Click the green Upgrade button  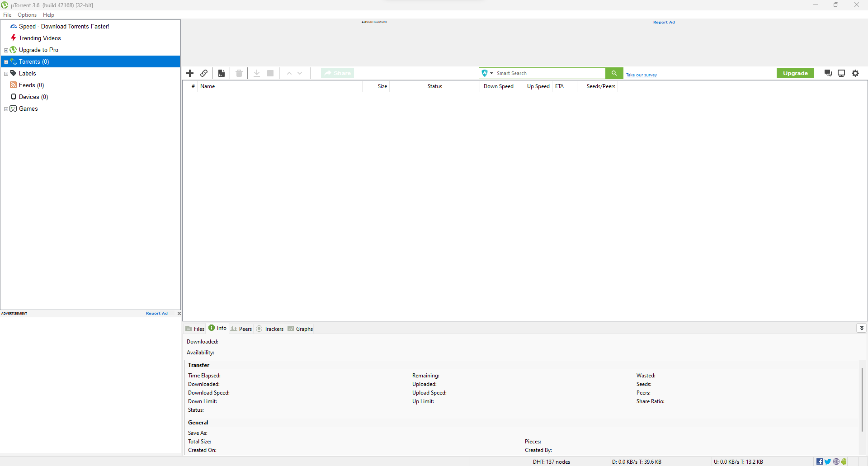pyautogui.click(x=795, y=73)
